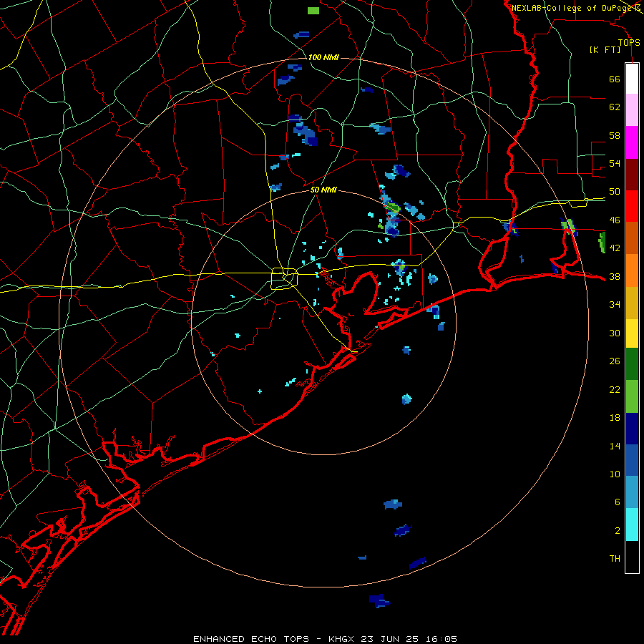Select the light pink legend swatch
The height and width of the screenshot is (644, 644).
pyautogui.click(x=632, y=110)
